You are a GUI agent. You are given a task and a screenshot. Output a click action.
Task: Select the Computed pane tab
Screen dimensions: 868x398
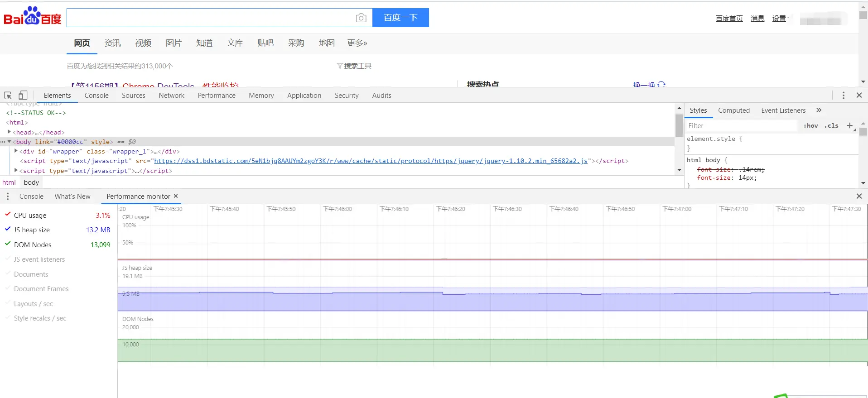coord(733,110)
